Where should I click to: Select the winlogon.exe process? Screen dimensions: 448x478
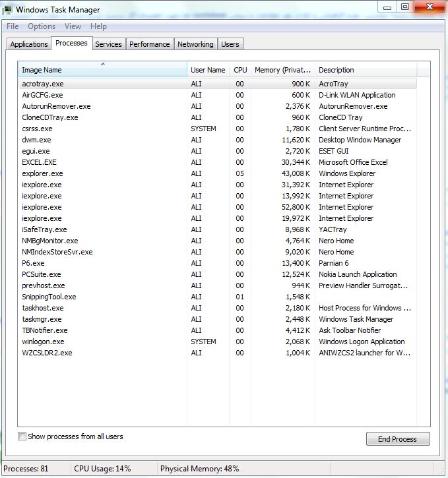(218, 342)
